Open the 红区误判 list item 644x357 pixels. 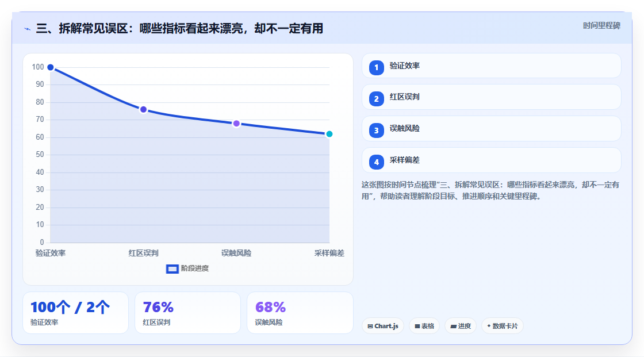pyautogui.click(x=491, y=97)
